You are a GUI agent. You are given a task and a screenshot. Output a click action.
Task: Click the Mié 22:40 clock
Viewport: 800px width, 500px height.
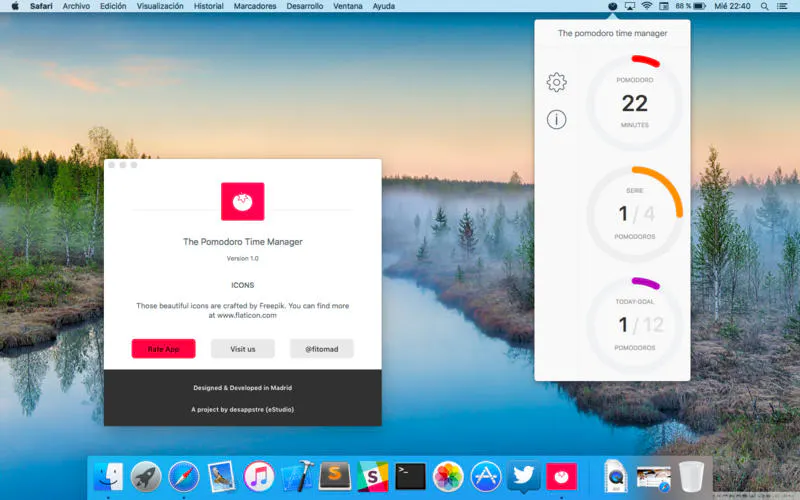[732, 6]
